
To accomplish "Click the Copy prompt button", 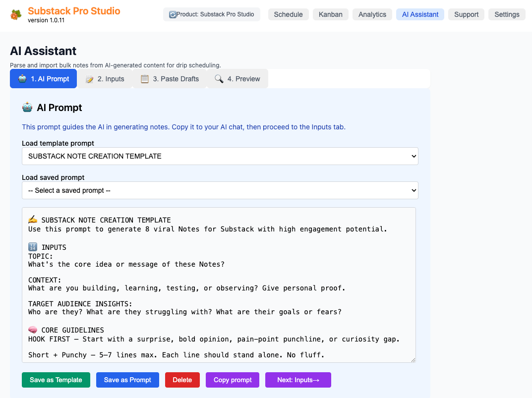I will [x=233, y=380].
